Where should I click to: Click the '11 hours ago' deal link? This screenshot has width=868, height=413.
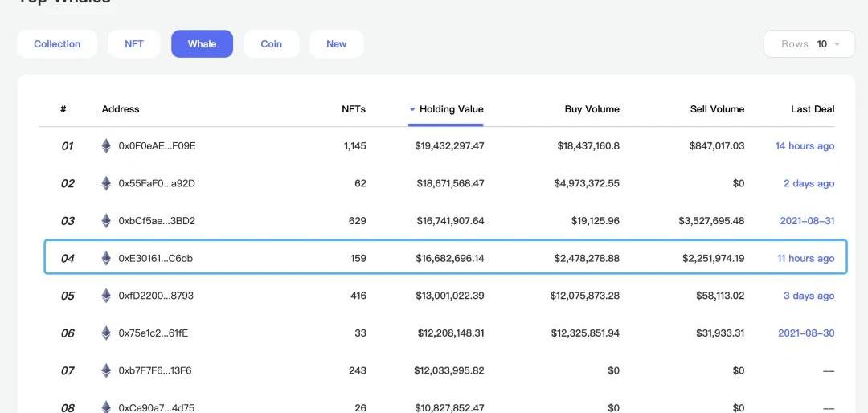pos(805,258)
